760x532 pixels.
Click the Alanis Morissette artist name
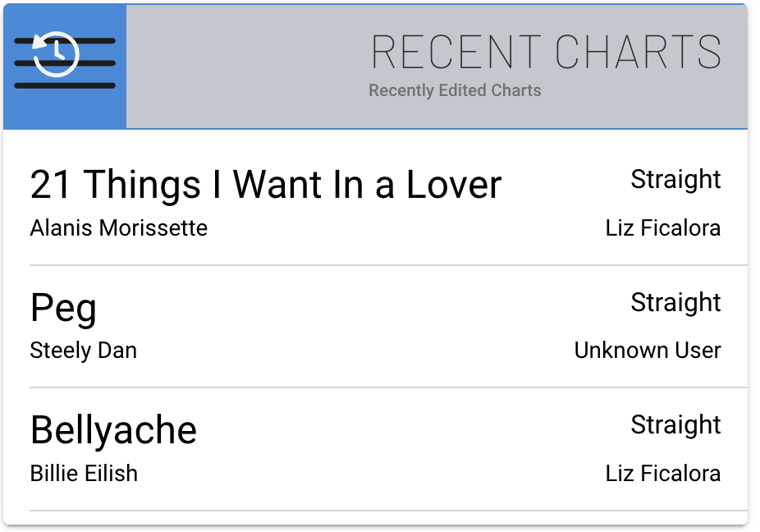118,227
